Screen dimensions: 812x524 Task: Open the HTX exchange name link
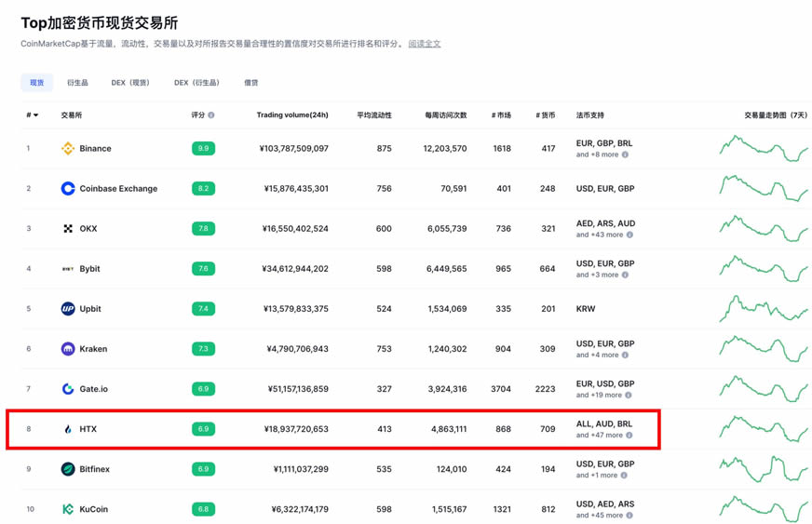coord(88,429)
